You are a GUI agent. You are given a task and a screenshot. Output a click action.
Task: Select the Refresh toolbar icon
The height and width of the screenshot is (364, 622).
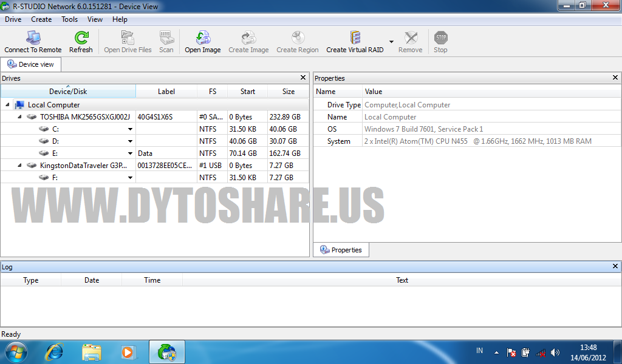(81, 38)
